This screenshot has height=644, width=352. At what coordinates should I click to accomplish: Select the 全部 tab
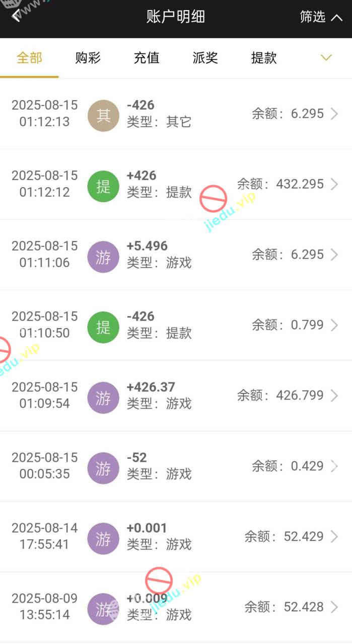[29, 58]
